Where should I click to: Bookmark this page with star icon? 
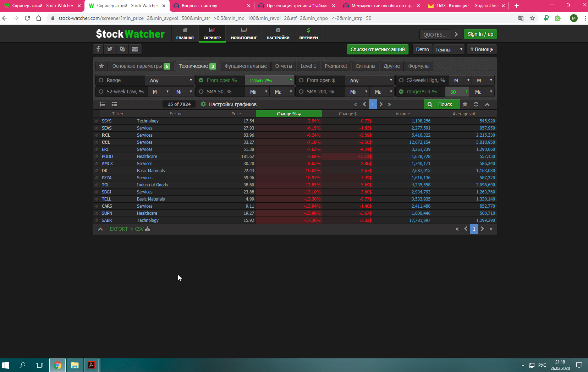pos(532,18)
